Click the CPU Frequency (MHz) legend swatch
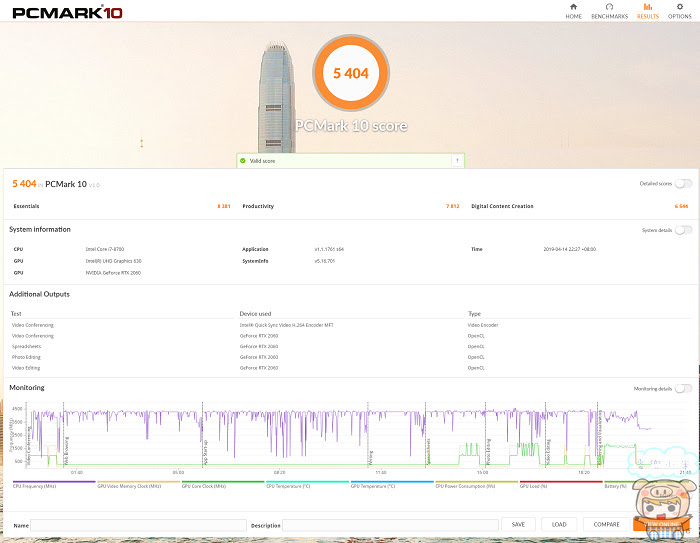700x543 pixels. click(54, 482)
